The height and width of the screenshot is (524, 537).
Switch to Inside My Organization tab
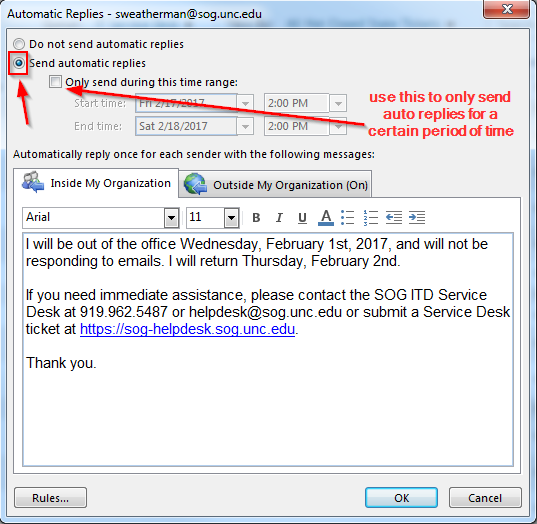(96, 183)
